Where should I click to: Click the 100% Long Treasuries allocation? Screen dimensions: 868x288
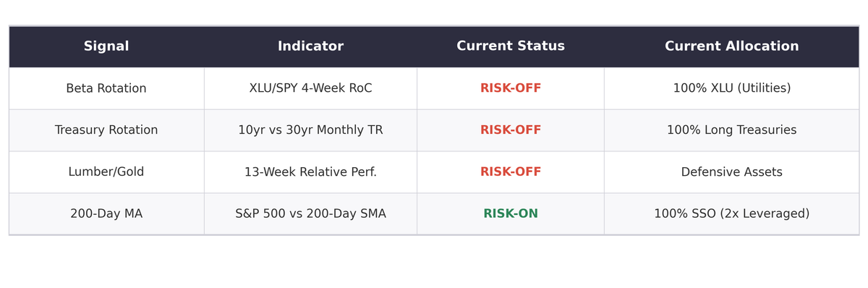tap(732, 130)
